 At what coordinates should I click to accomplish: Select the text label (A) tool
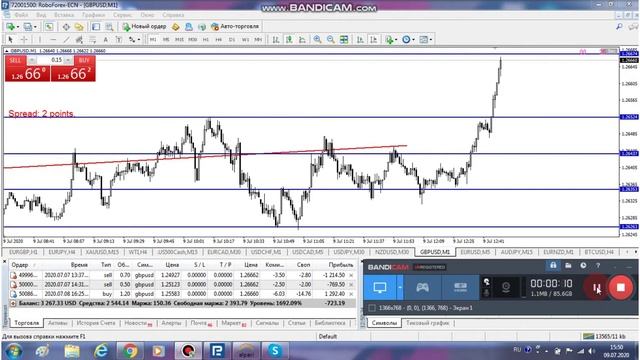pyautogui.click(x=105, y=40)
